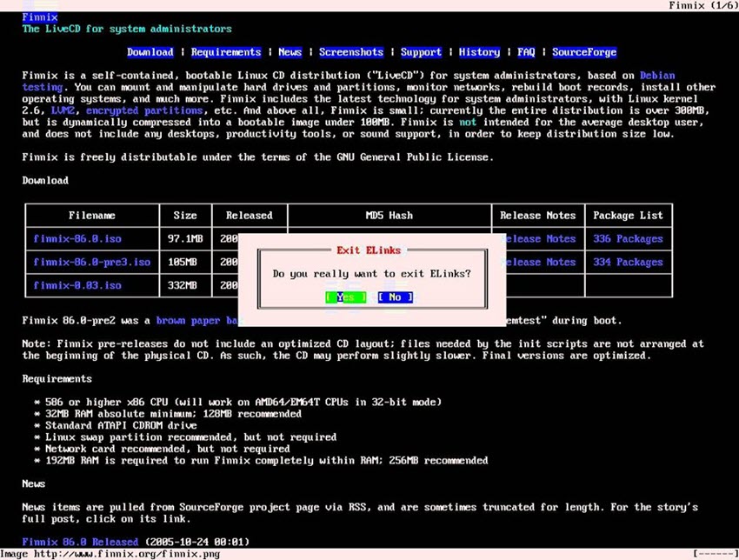Follow the SourceForge link
This screenshot has height=560, width=739.
click(x=584, y=52)
